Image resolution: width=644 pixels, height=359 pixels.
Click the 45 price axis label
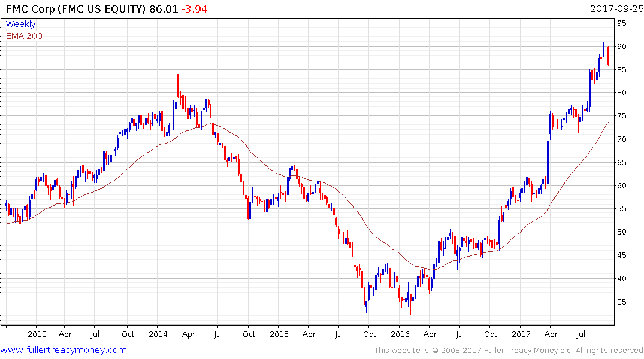tap(622, 255)
